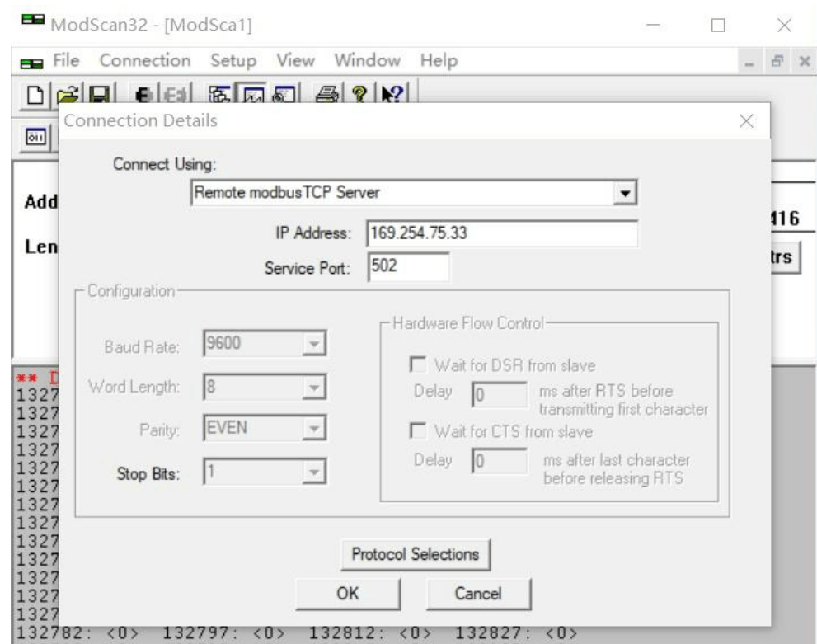Click data cell 132812: <0>
This screenshot has height=644, width=817.
coord(370,633)
